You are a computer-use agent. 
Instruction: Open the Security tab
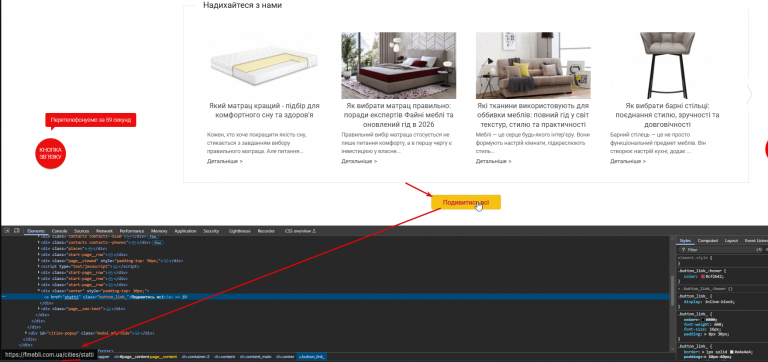click(211, 231)
